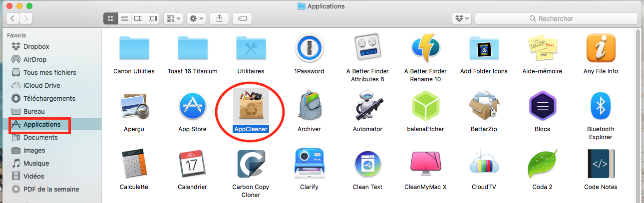Open the gear action menu

click(196, 18)
